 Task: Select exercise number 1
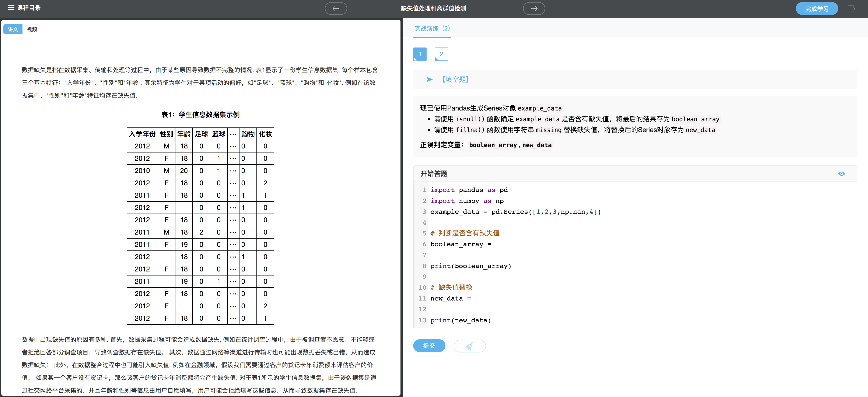pos(420,54)
